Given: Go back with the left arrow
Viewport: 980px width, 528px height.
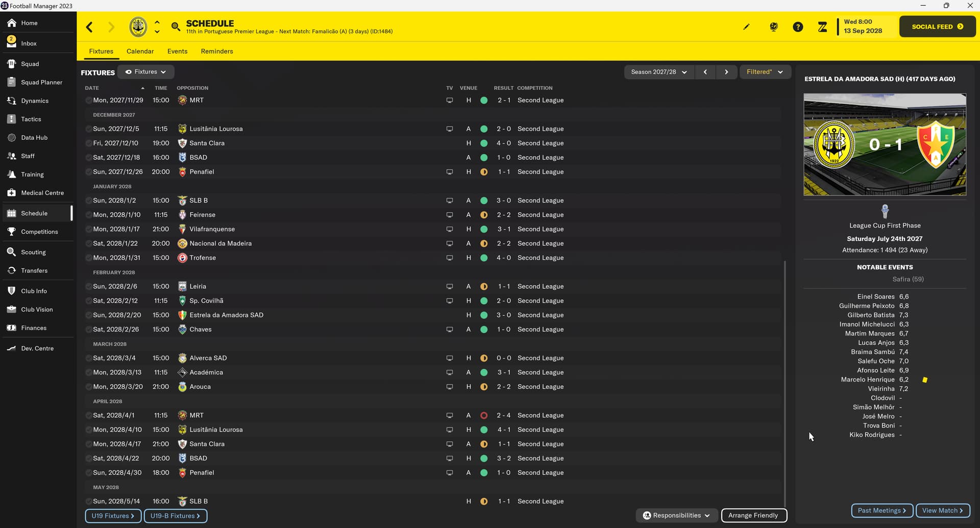Looking at the screenshot, I should tap(89, 27).
